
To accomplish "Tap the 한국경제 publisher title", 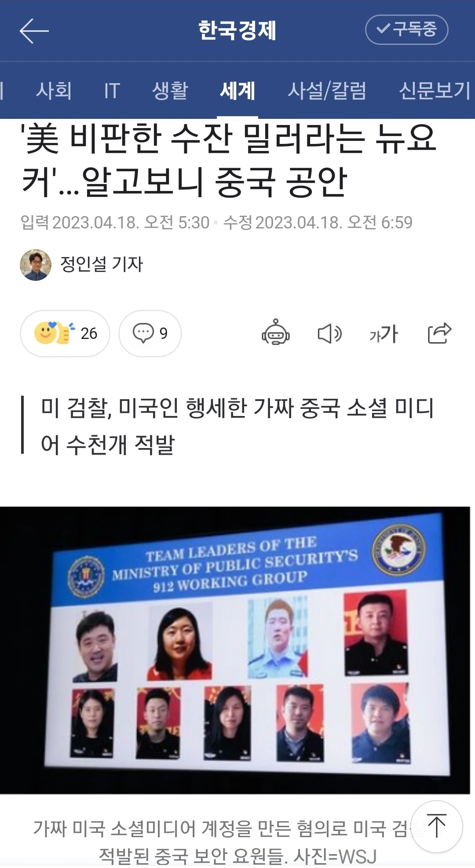I will click(237, 30).
